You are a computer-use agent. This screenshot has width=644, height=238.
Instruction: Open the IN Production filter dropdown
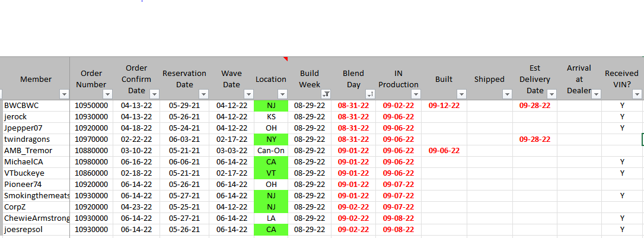tap(416, 94)
